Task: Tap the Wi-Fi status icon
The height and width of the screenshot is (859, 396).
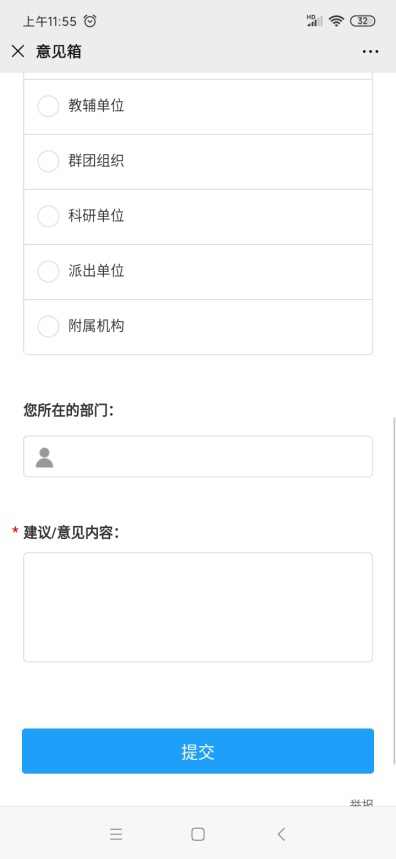Action: (336, 21)
